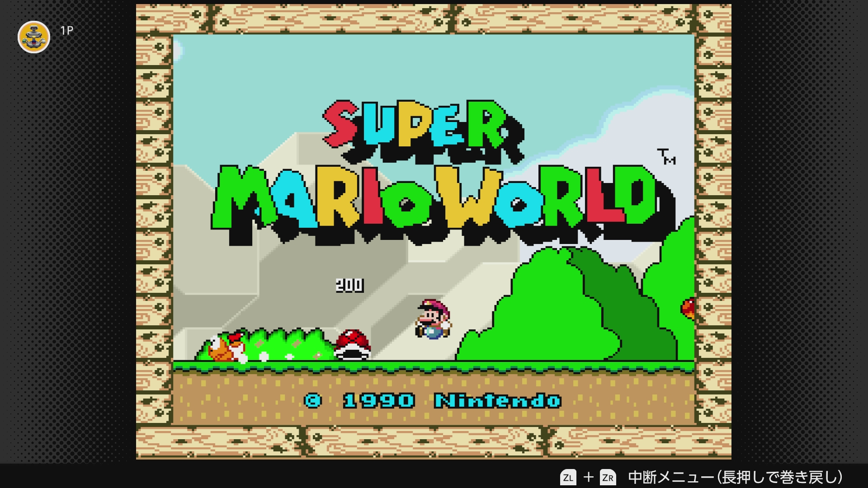
Task: Click the TM trademark symbol
Action: click(666, 156)
